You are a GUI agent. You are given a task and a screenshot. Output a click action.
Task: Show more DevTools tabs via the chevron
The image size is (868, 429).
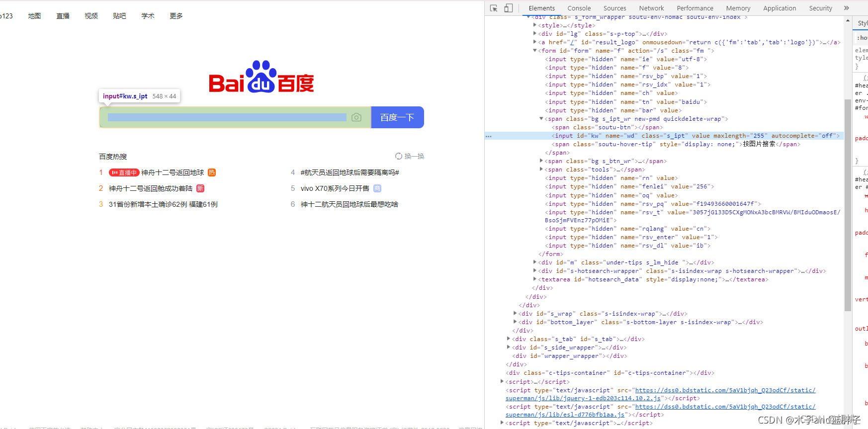pos(847,8)
